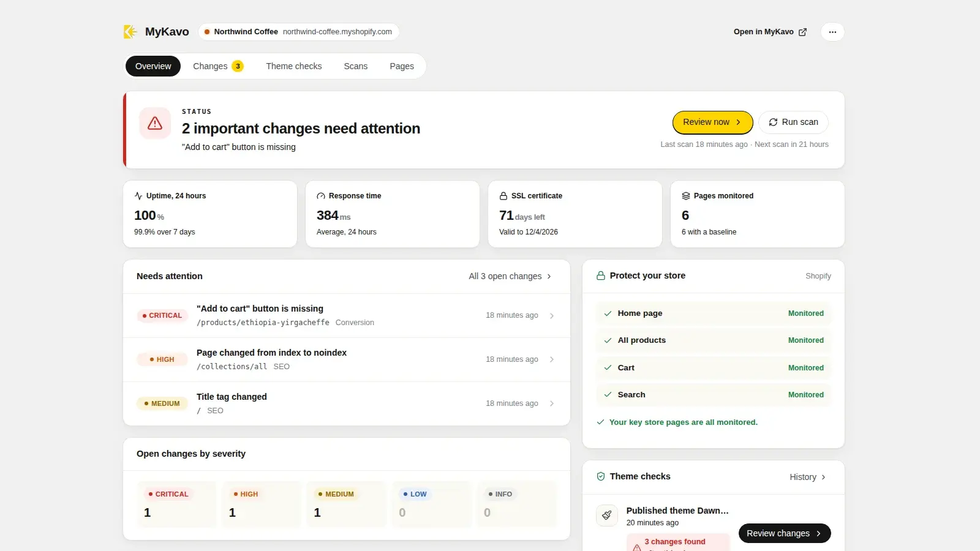Click the orange status dot beside Northwind Coffee
Screen dimensions: 980x551
tap(207, 32)
